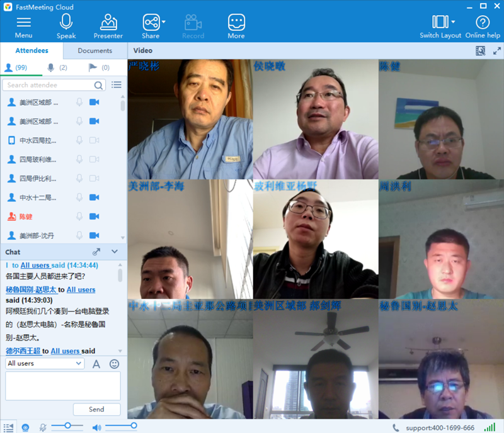Open Online help
The image size is (504, 433).
click(x=482, y=24)
